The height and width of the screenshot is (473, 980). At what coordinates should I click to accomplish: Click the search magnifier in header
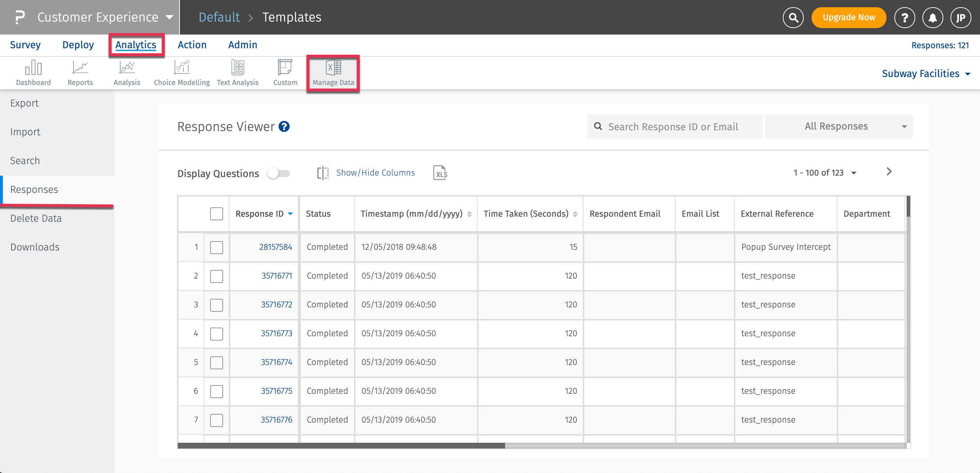793,18
